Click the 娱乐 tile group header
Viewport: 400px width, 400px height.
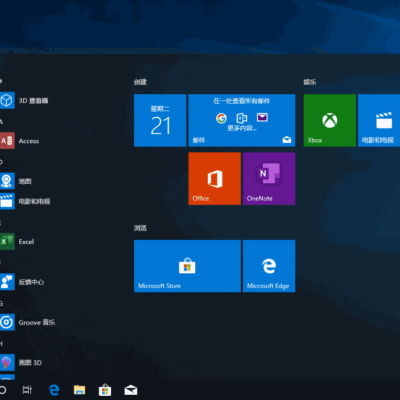coord(310,82)
